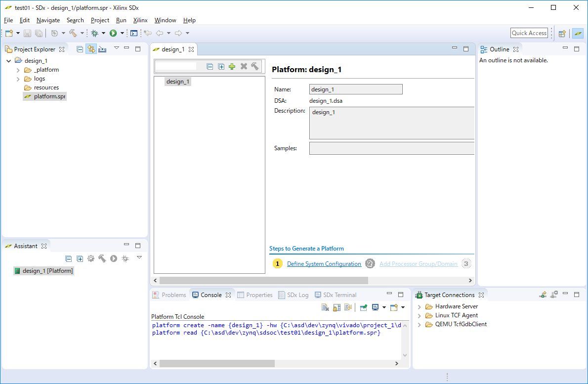
Task: Open the Run button dropdown arrow
Action: (x=122, y=33)
